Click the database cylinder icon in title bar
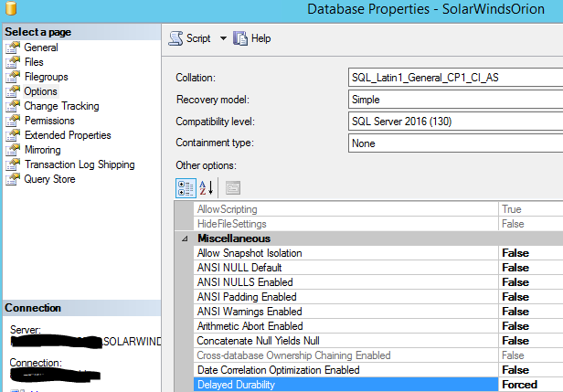This screenshot has width=563, height=392. coord(11,8)
